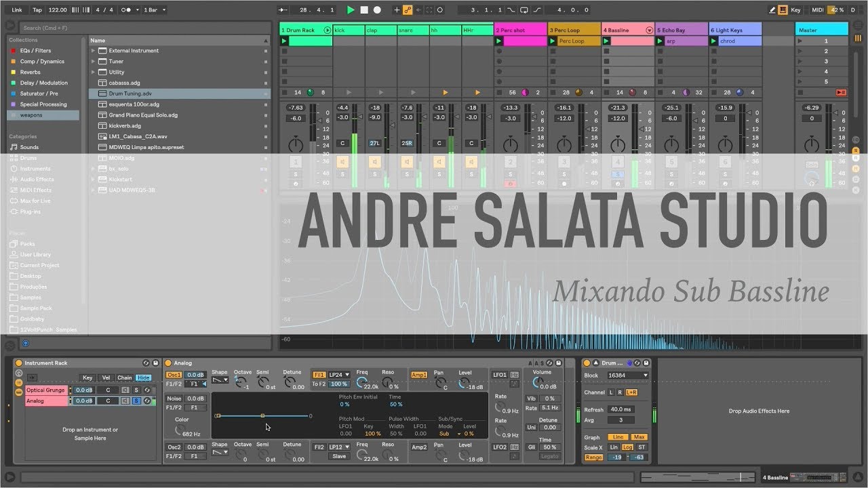Toggle the Loop switch in transport
Image resolution: width=868 pixels, height=488 pixels.
pyautogui.click(x=524, y=10)
